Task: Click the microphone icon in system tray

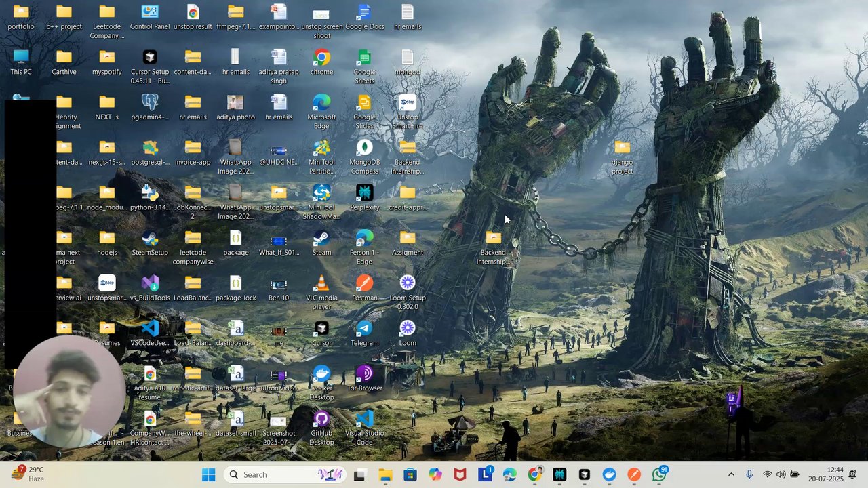Action: [x=749, y=474]
